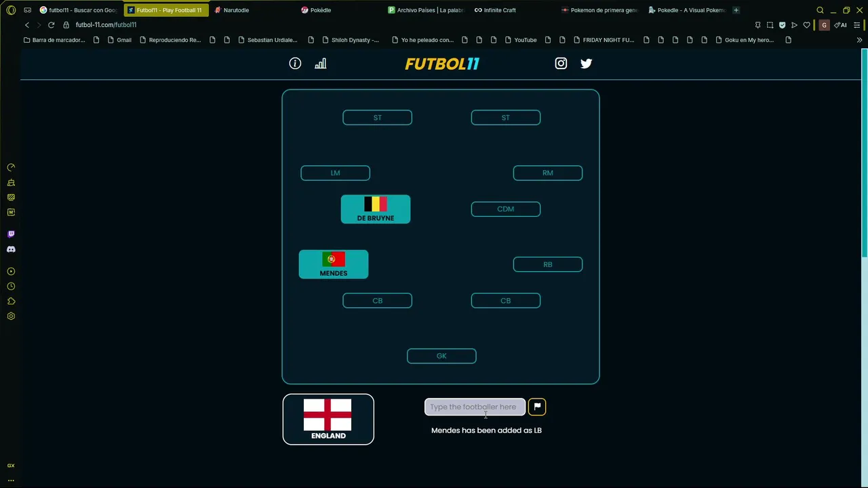Image resolution: width=868 pixels, height=488 pixels.
Task: Open the Futbol11 Instagram page
Action: click(561, 63)
